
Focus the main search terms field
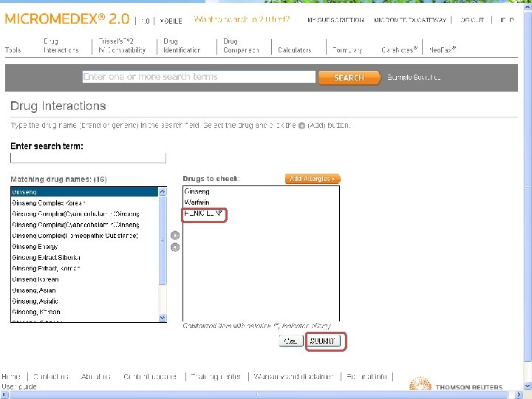(199, 77)
